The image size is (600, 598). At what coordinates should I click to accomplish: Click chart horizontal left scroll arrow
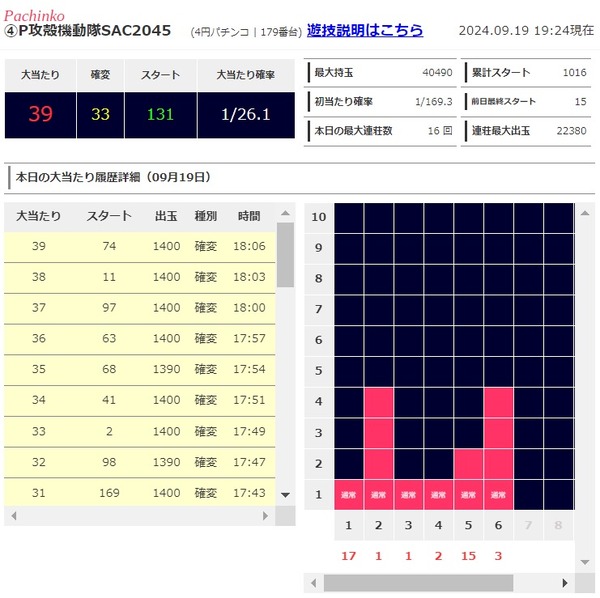(314, 583)
